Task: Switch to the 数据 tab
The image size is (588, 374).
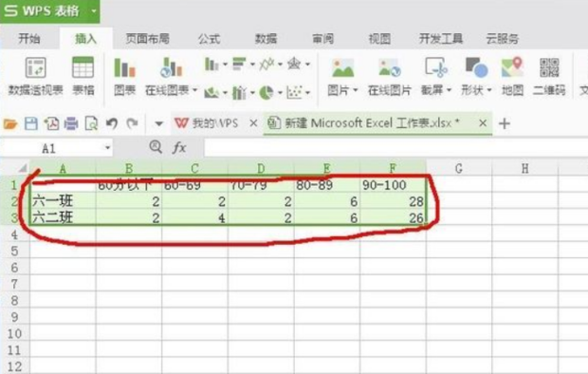Action: click(x=266, y=38)
